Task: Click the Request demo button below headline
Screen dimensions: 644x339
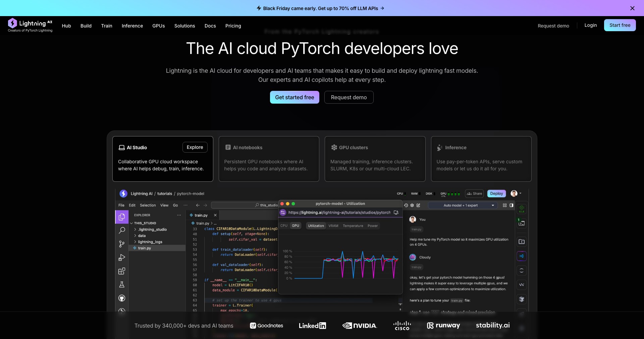Action: tap(349, 97)
